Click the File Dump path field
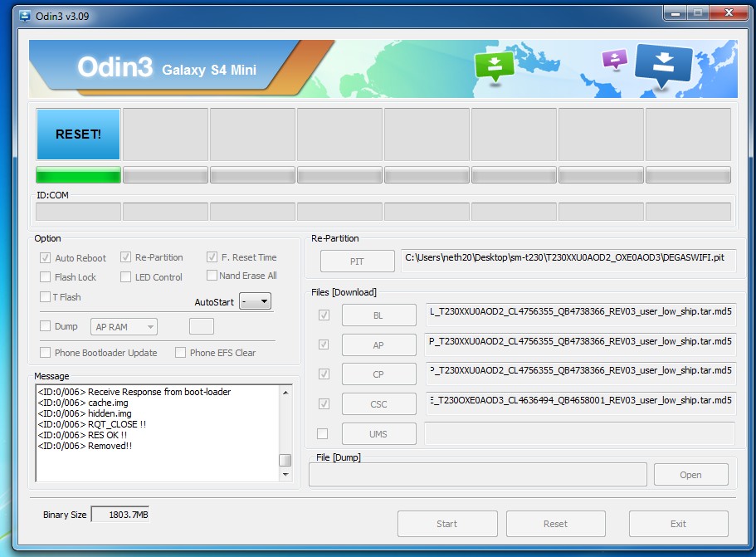 click(478, 475)
